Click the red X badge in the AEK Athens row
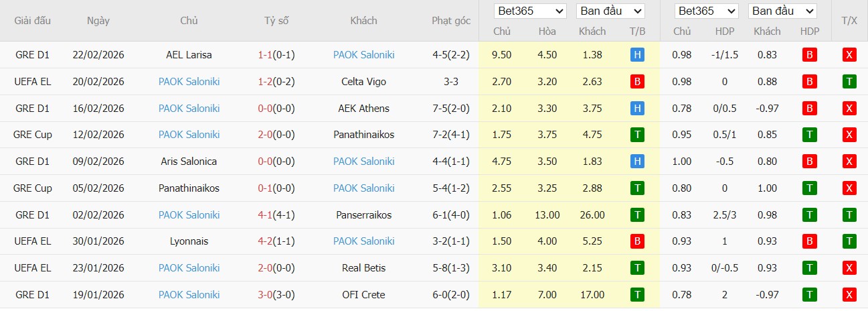This screenshot has height=311, width=868. pos(849,109)
